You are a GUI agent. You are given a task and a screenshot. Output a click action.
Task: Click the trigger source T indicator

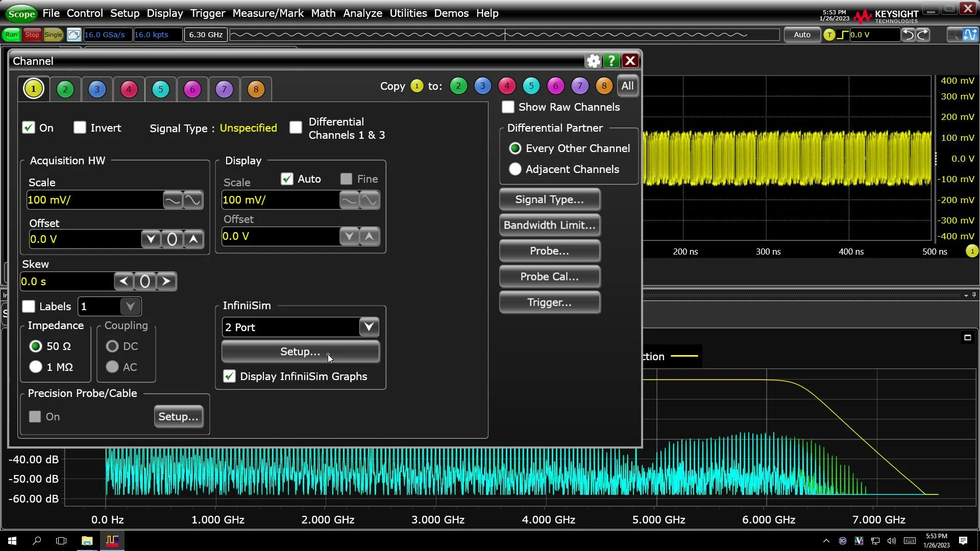point(829,35)
